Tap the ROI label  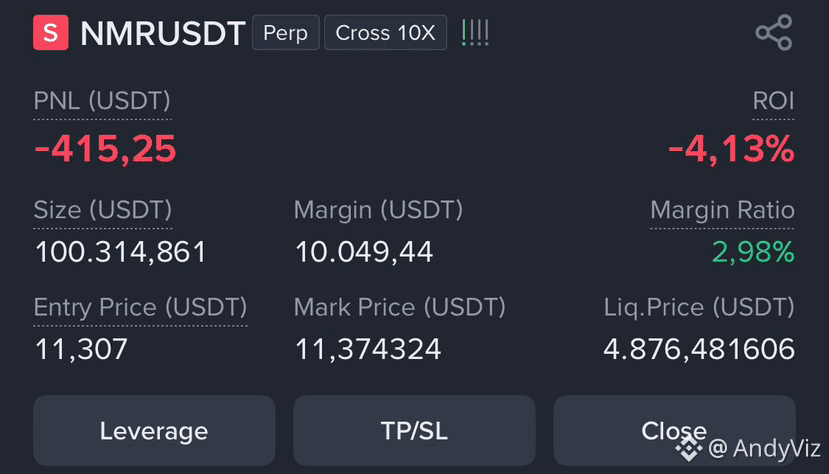pyautogui.click(x=773, y=100)
